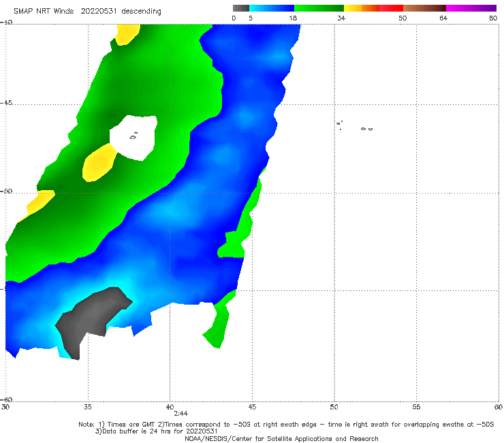Image resolution: width=504 pixels, height=443 pixels.
Task: Click the 'Note: 1) Times are GMT' footnote line
Action: (x=286, y=425)
